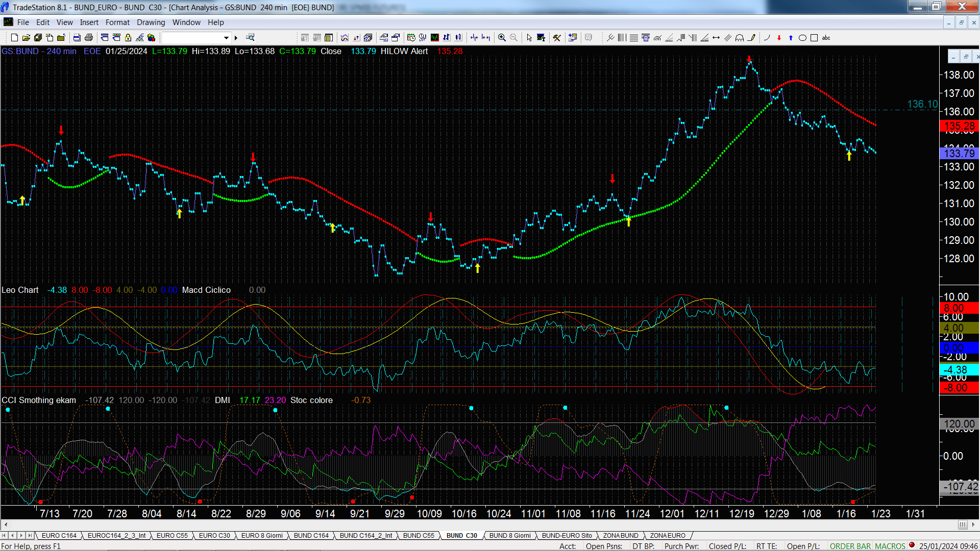Select the Zoom Out magnifier tool
The image size is (980, 551).
pyautogui.click(x=513, y=38)
